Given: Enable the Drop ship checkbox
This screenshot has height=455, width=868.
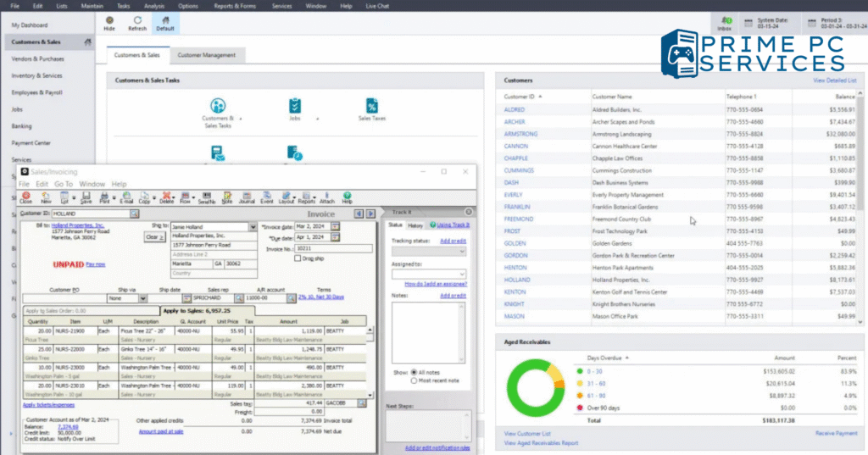Looking at the screenshot, I should coord(296,258).
